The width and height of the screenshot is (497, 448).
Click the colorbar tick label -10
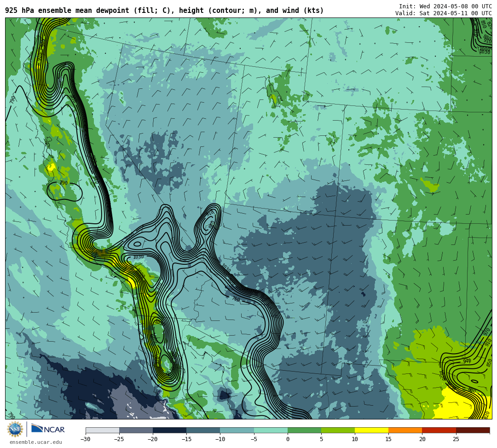[220, 439]
